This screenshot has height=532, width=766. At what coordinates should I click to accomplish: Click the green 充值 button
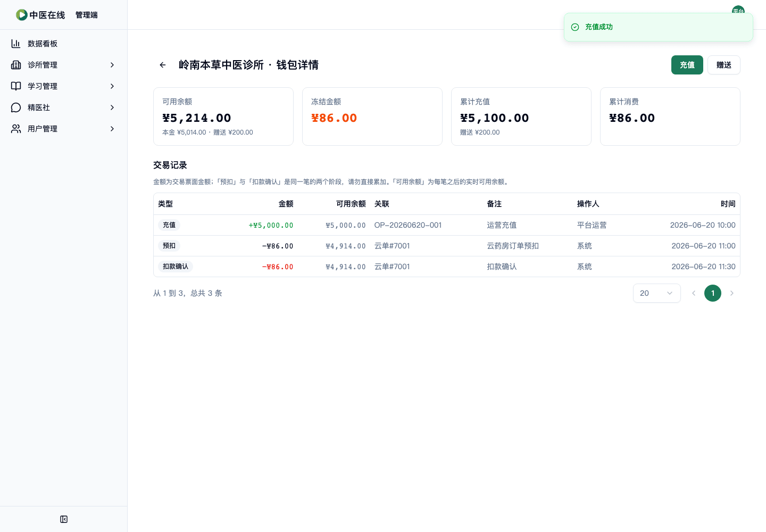pos(687,65)
